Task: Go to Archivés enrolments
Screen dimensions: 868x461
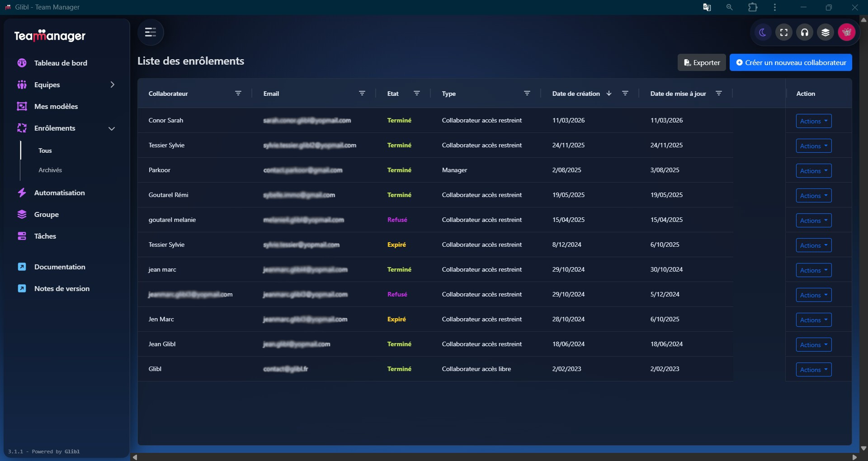Action: [x=50, y=170]
